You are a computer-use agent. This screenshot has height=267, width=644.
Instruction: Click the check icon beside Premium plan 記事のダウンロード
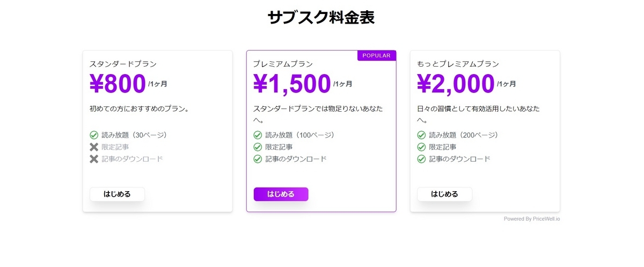(258, 159)
